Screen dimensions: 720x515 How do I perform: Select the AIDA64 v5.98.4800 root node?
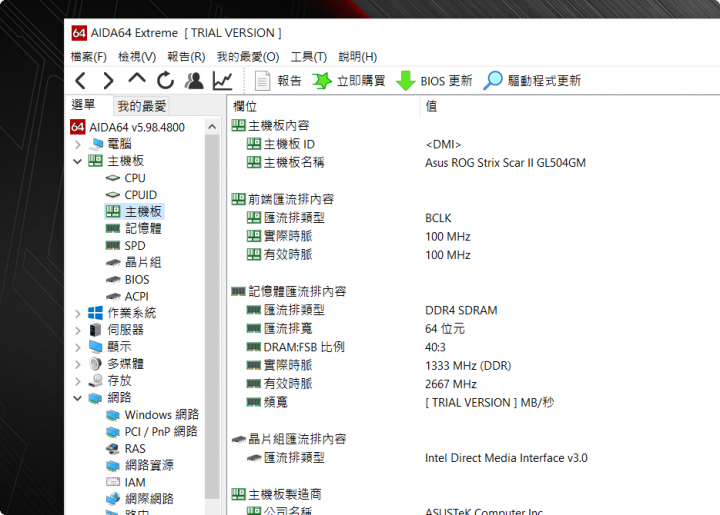[x=128, y=127]
